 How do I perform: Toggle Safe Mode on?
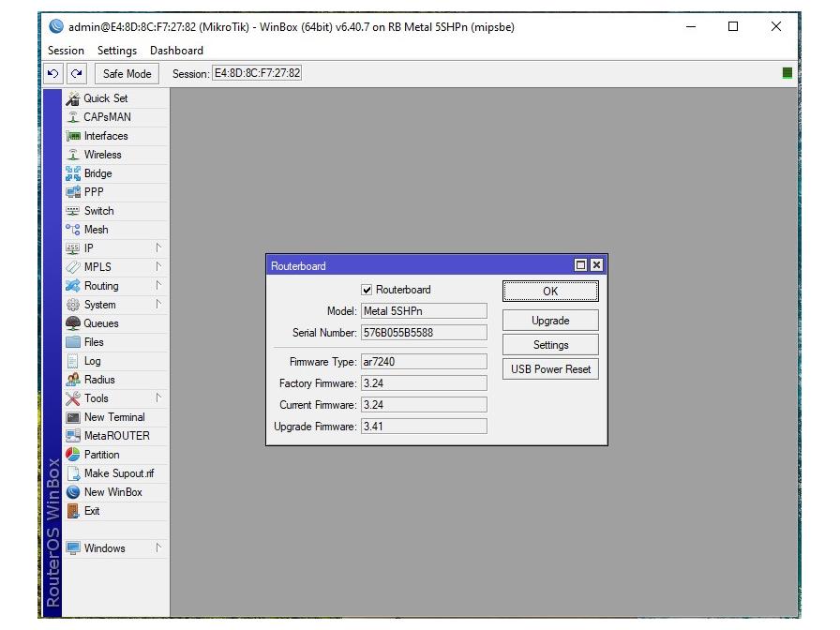(x=127, y=74)
